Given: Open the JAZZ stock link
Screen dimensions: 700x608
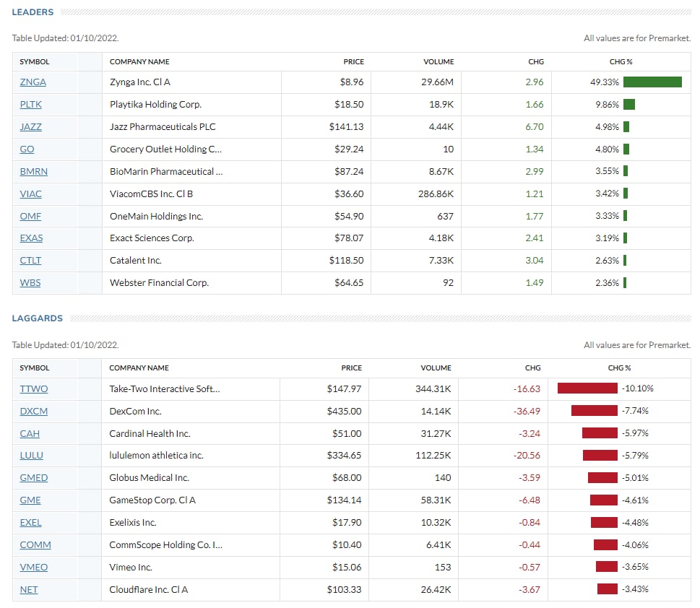Looking at the screenshot, I should pyautogui.click(x=30, y=127).
